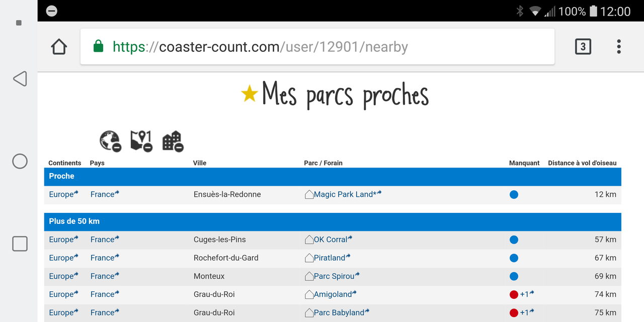Tap the Android recent apps square
The width and height of the screenshot is (644, 322).
click(20, 244)
